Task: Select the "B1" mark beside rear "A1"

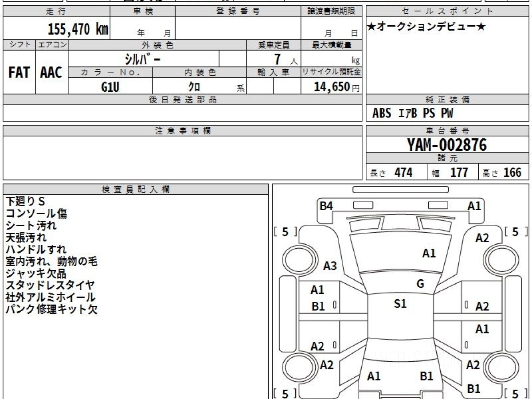Action: click(x=426, y=376)
